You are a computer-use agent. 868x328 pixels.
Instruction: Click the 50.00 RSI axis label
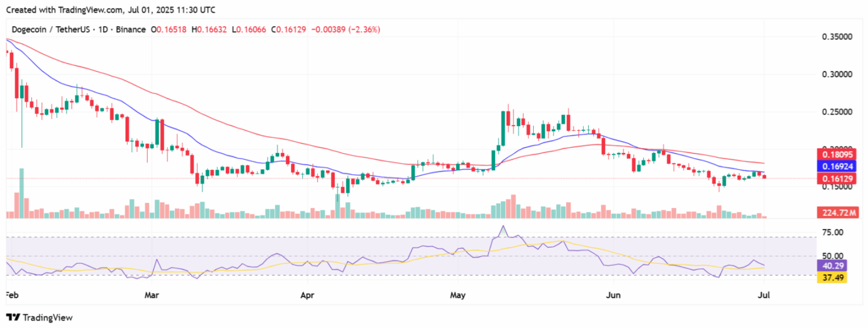click(x=833, y=256)
